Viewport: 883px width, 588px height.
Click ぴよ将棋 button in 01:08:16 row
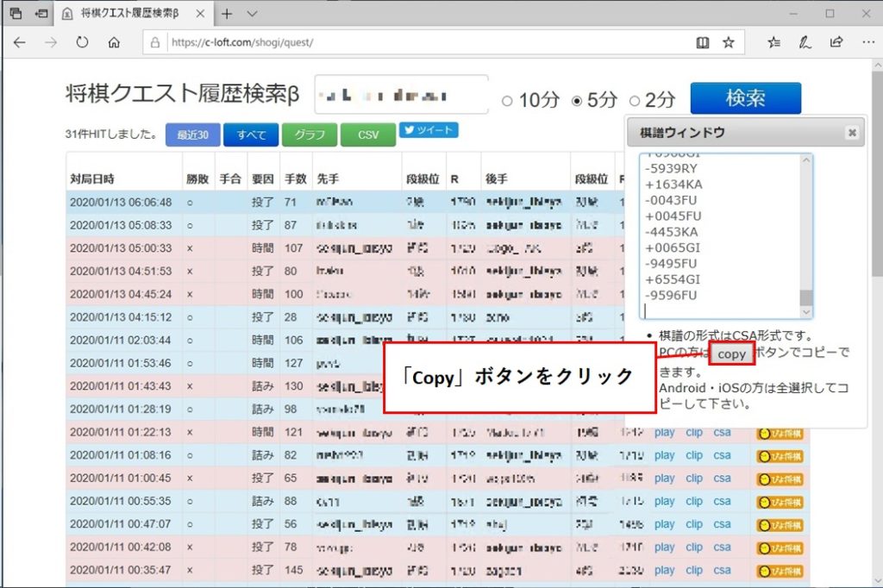coord(780,456)
